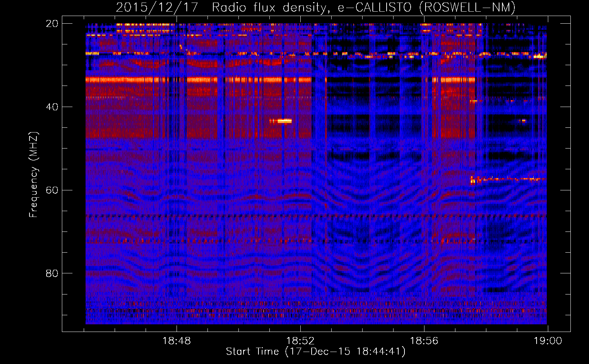589x364 pixels.
Task: Click the 18:56 time tick label
Action: pyautogui.click(x=424, y=341)
